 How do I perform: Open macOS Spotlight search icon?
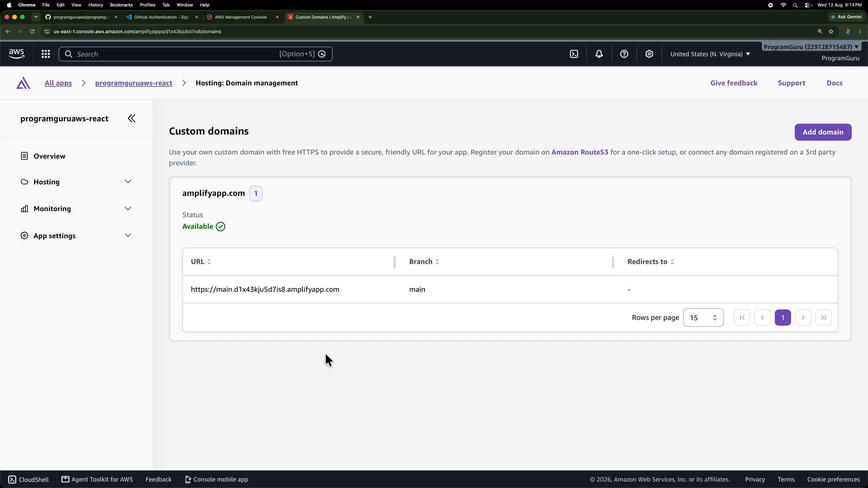795,5
